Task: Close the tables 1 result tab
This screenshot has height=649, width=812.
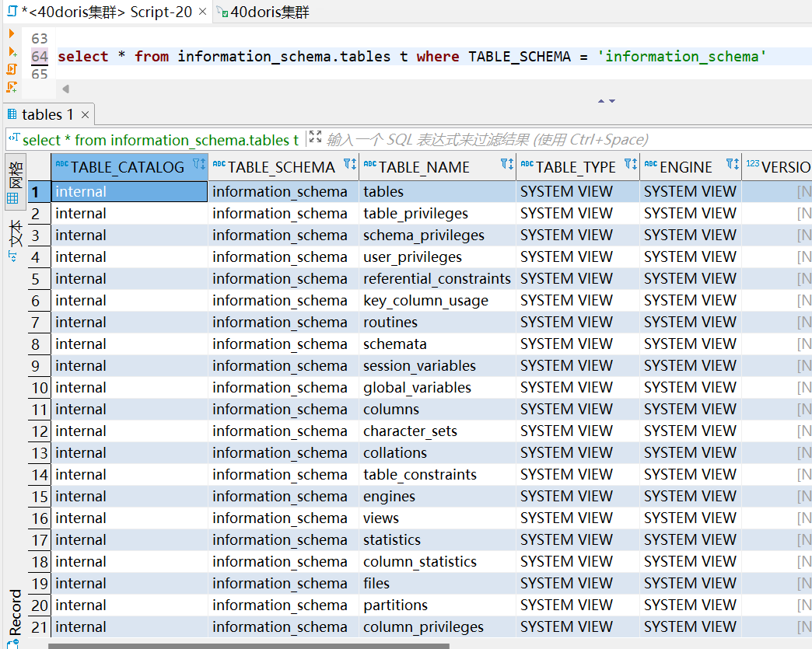Action: click(86, 115)
